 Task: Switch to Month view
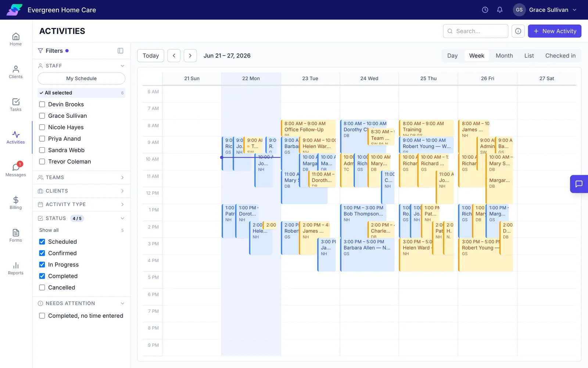click(x=504, y=56)
